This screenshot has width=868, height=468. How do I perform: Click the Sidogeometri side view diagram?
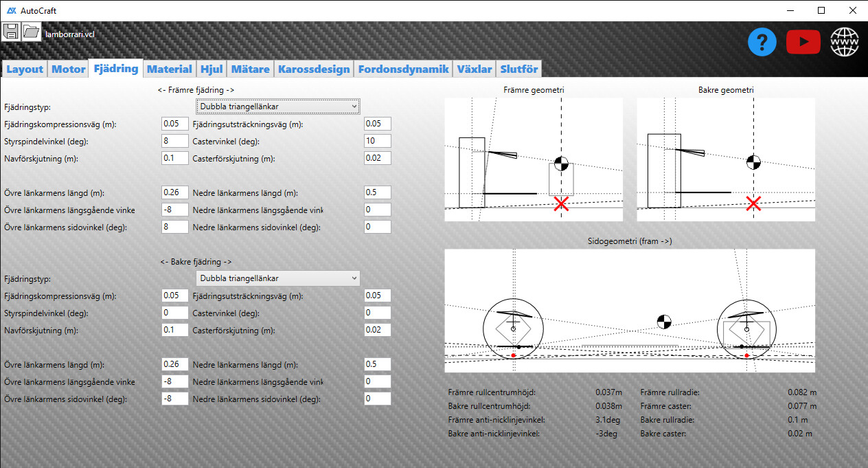click(x=630, y=311)
